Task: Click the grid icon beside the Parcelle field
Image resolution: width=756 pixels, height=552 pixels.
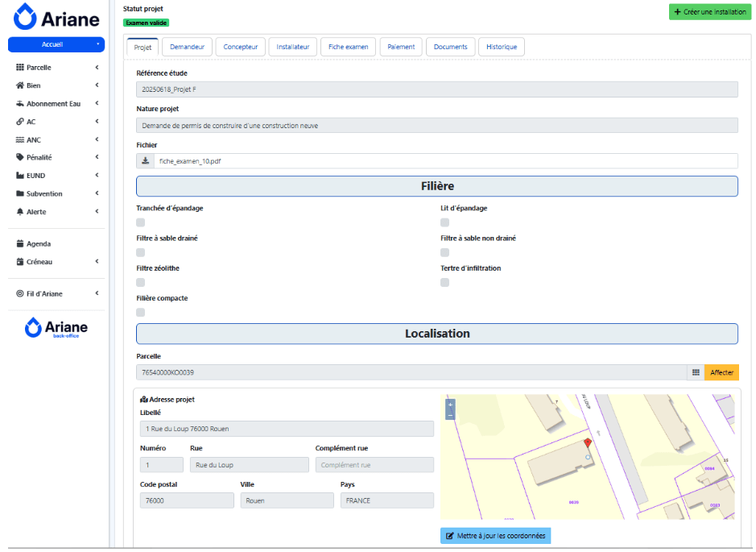Action: click(x=695, y=372)
